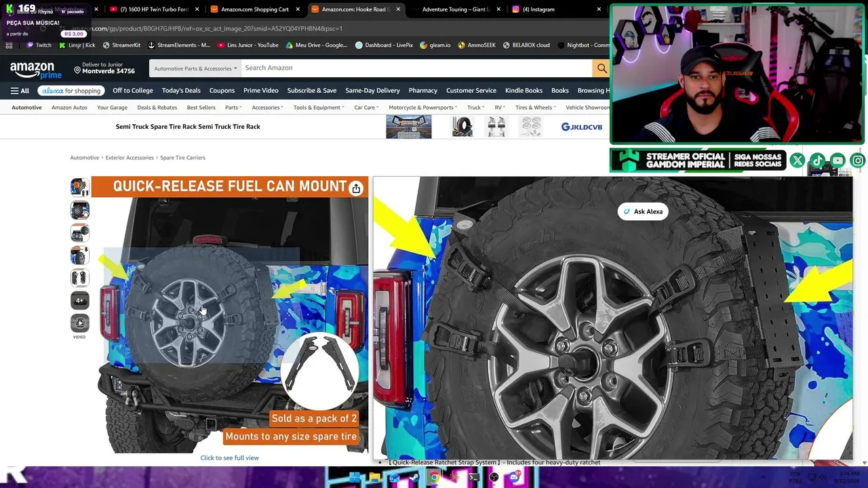The image size is (868, 488).
Task: Click "Click to see full view" link
Action: 229,458
